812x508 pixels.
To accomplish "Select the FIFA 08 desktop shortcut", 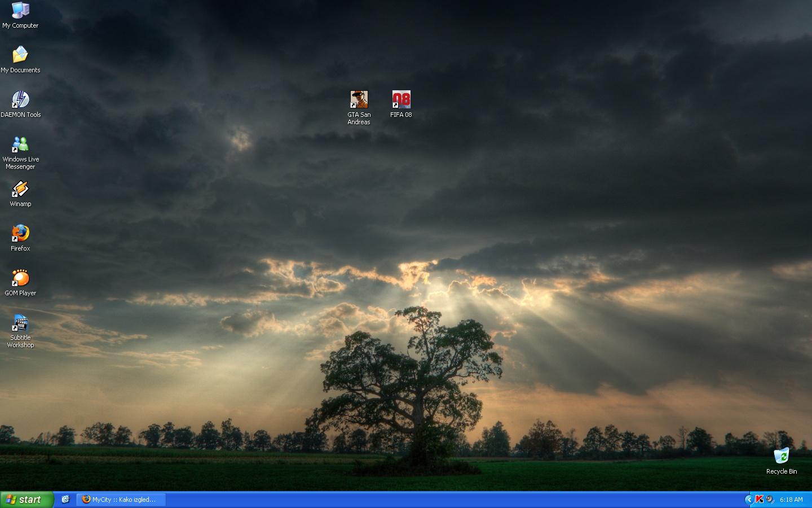I will pos(401,104).
